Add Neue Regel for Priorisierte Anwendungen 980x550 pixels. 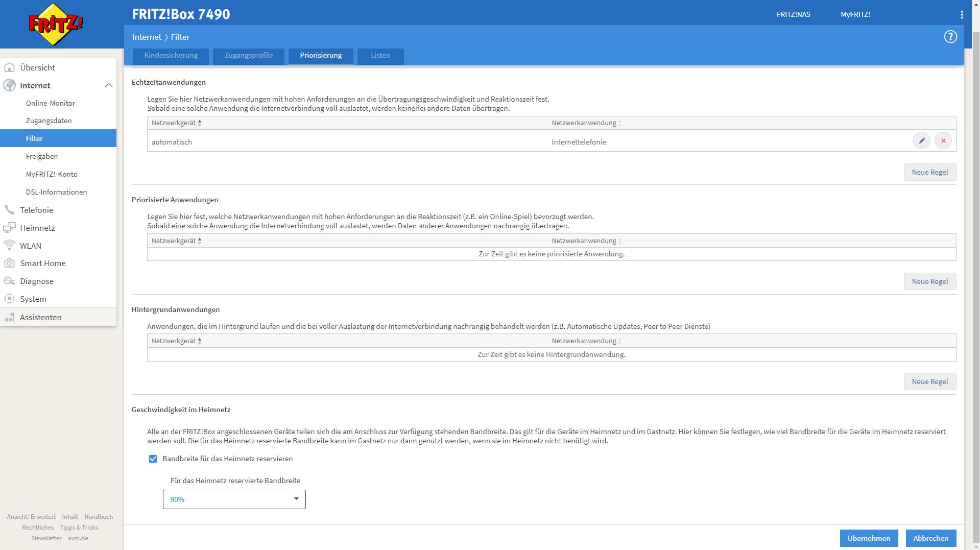click(x=929, y=281)
